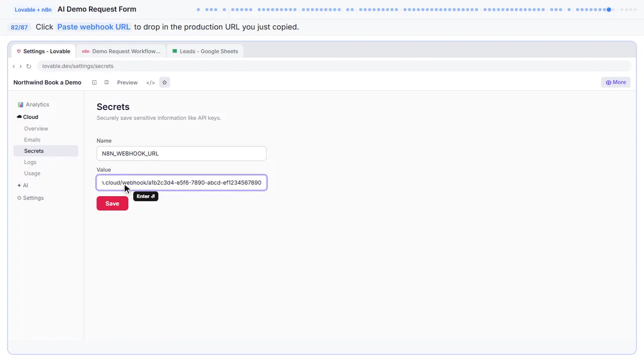
Task: Switch to the Settings - Lovable tab
Action: click(x=44, y=51)
